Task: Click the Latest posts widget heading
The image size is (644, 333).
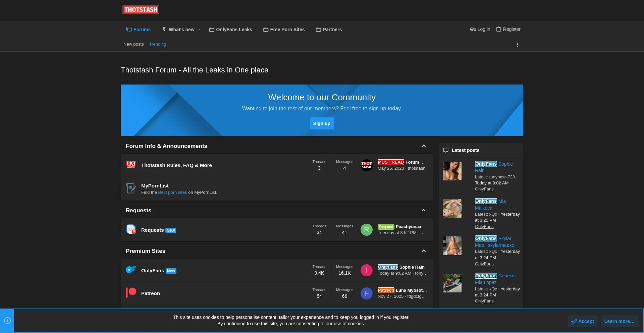Action: [x=466, y=150]
